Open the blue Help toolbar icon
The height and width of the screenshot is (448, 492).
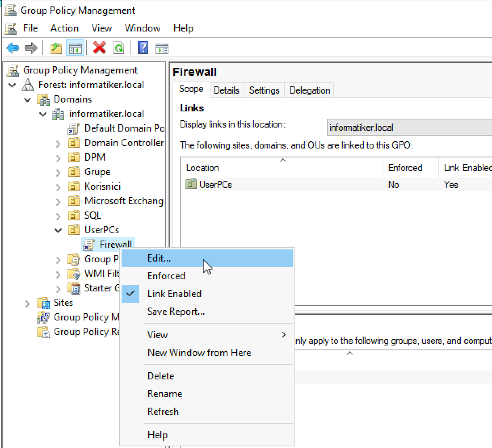coord(143,48)
